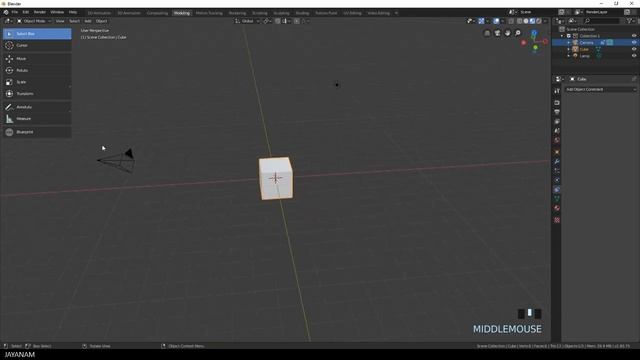640x360 pixels.
Task: Click the perspective/orthographic switch icon
Action: pos(487,33)
